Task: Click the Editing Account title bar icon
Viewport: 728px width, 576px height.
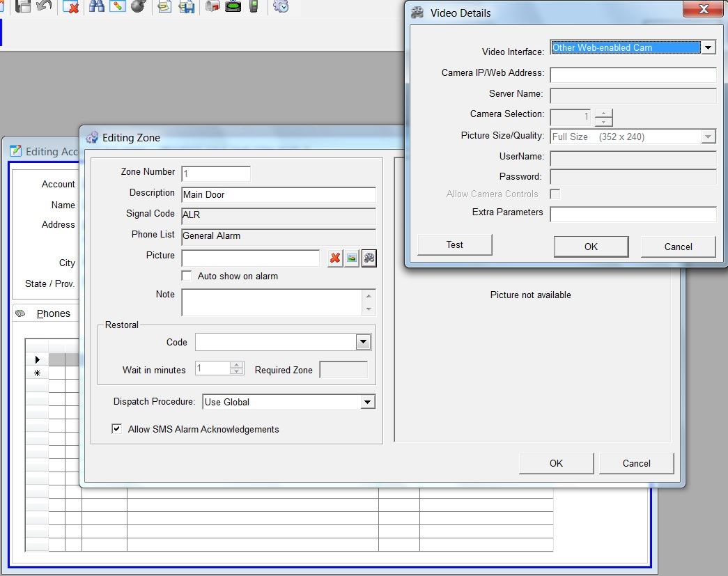Action: pos(16,151)
